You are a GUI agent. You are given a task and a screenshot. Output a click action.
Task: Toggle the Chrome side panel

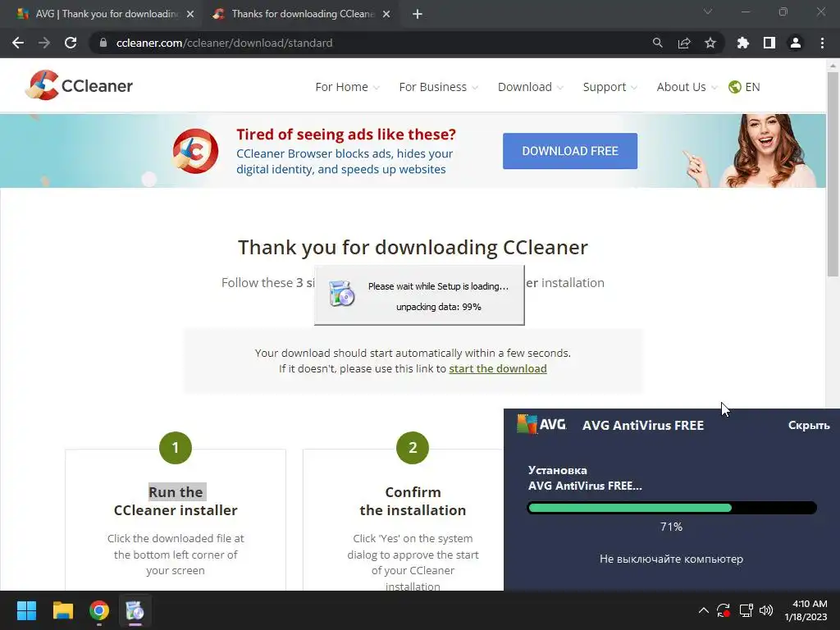pos(769,43)
